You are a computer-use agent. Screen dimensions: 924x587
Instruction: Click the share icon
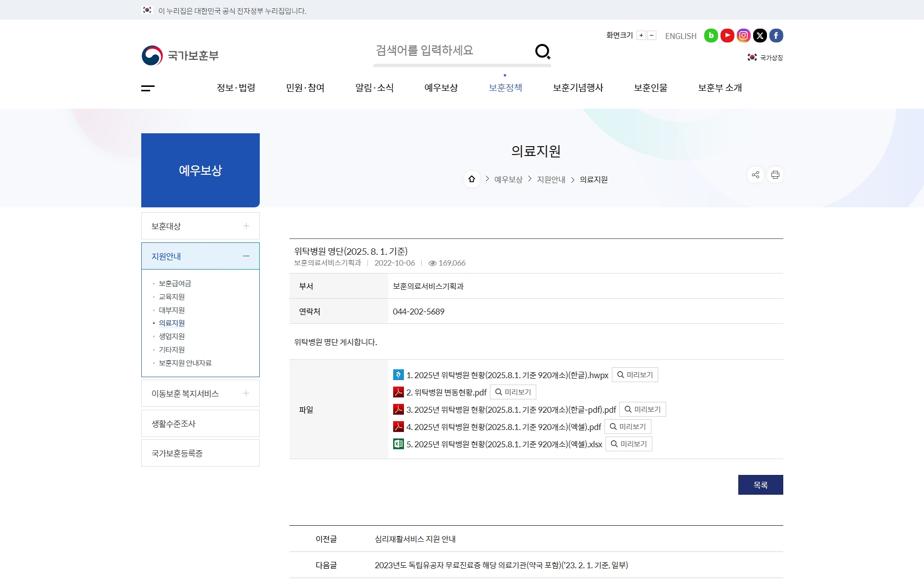click(755, 175)
